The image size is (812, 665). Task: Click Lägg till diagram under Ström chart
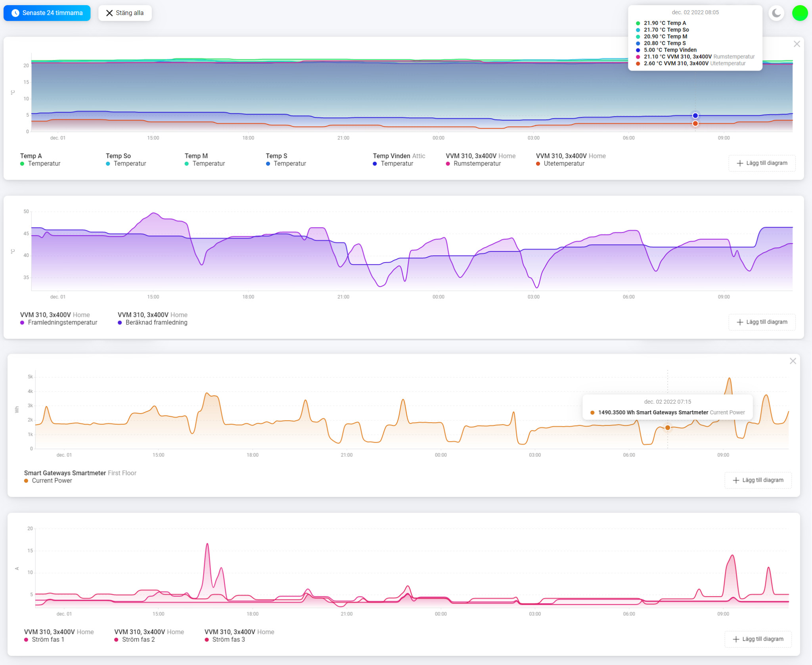pos(758,639)
